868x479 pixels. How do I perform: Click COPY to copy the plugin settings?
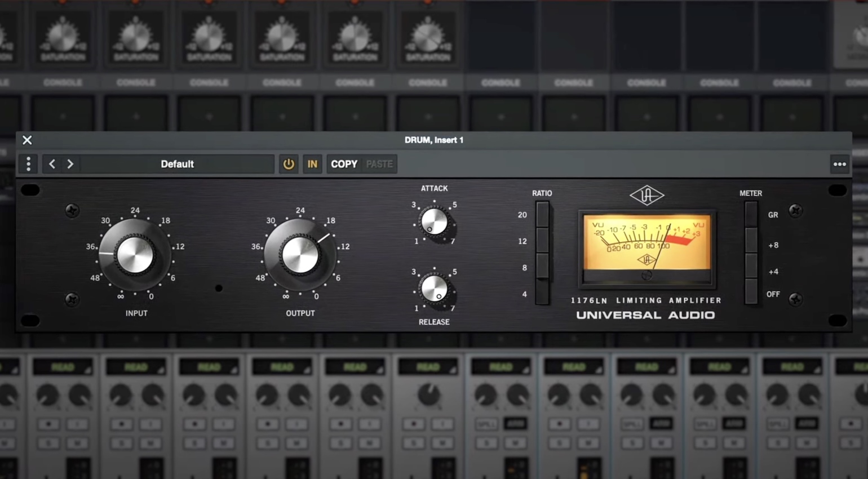click(344, 164)
